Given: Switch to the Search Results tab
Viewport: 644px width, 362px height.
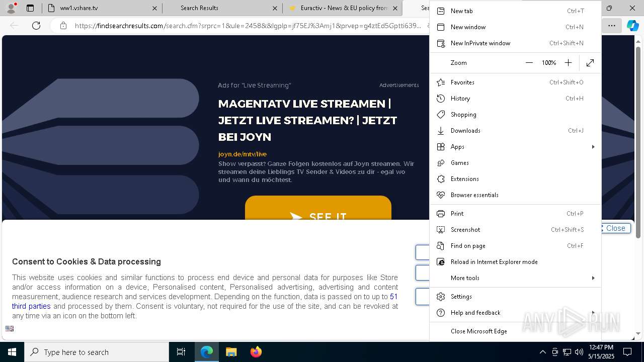Looking at the screenshot, I should pyautogui.click(x=222, y=8).
